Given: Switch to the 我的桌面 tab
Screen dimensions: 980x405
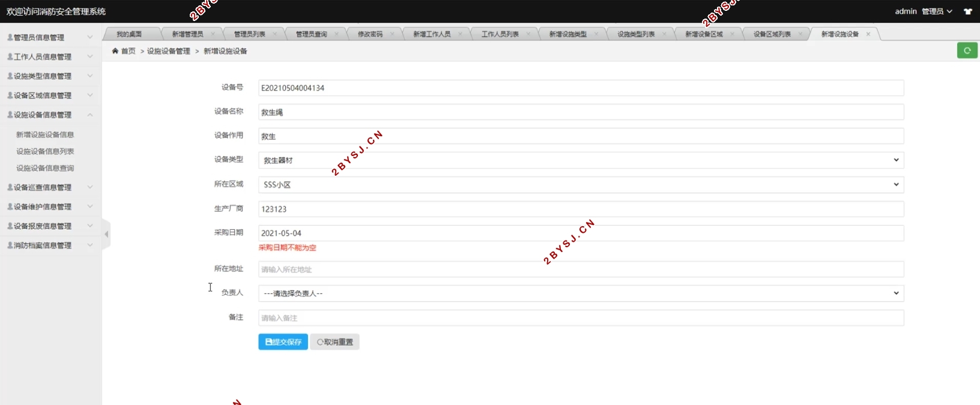Looking at the screenshot, I should coord(129,34).
